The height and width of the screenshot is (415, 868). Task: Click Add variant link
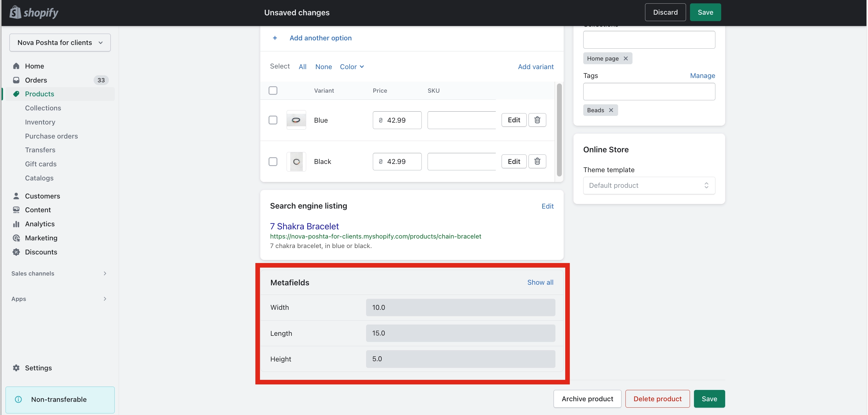coord(536,67)
